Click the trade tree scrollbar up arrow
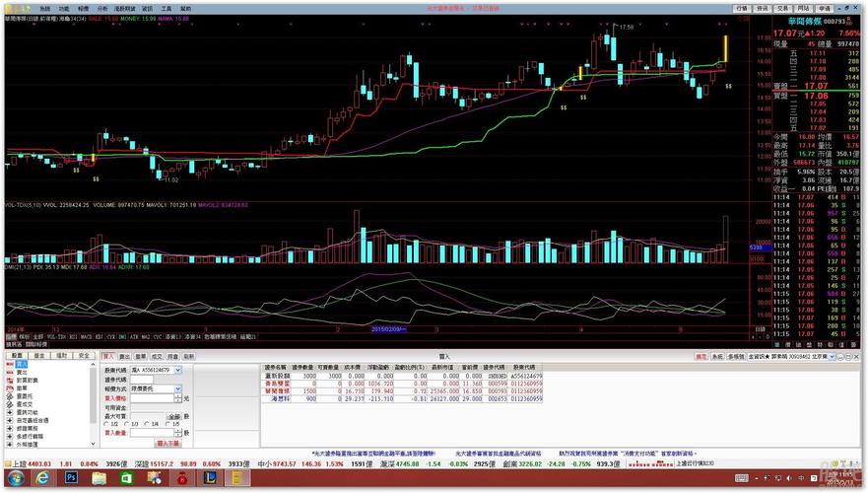868x493 pixels. [93, 364]
